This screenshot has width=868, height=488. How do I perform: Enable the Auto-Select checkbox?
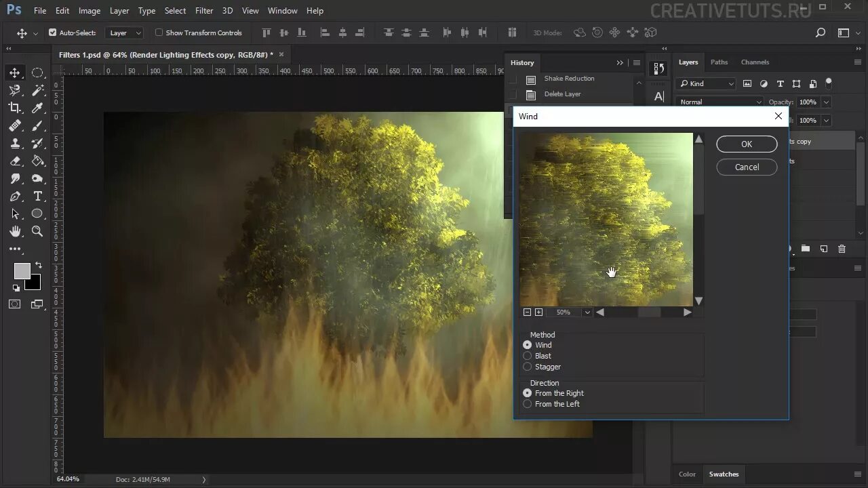[x=52, y=32]
